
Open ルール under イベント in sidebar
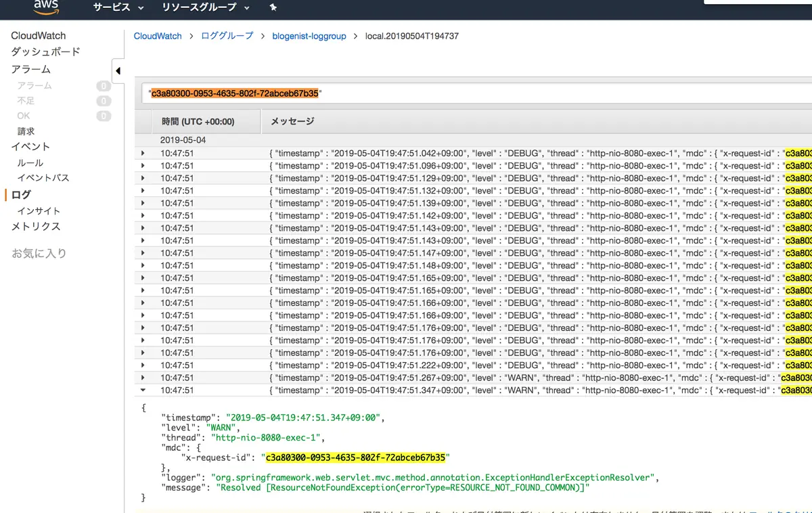coord(30,163)
